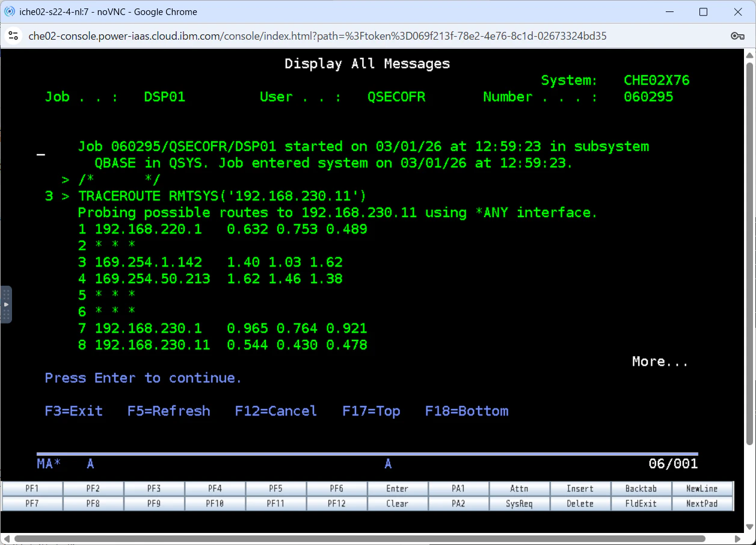
Task: Click the PF2 key button
Action: point(93,488)
